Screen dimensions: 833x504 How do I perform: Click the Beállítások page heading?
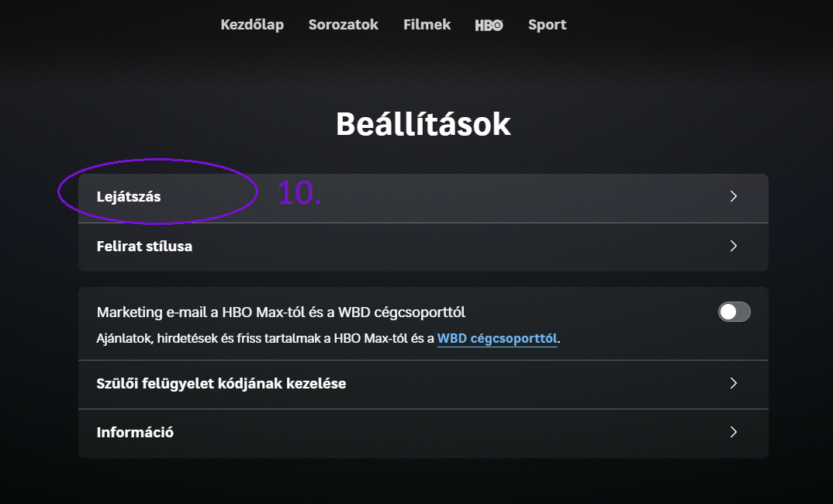click(423, 123)
